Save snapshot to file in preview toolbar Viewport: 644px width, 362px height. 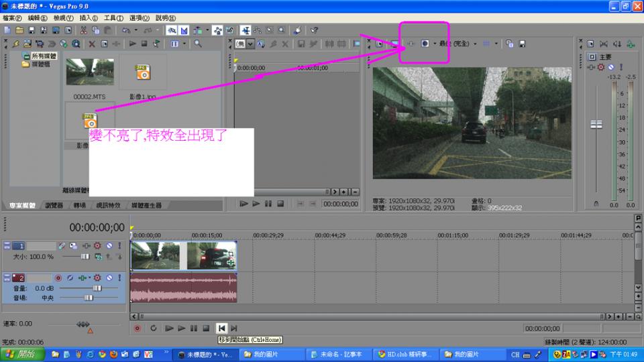522,44
